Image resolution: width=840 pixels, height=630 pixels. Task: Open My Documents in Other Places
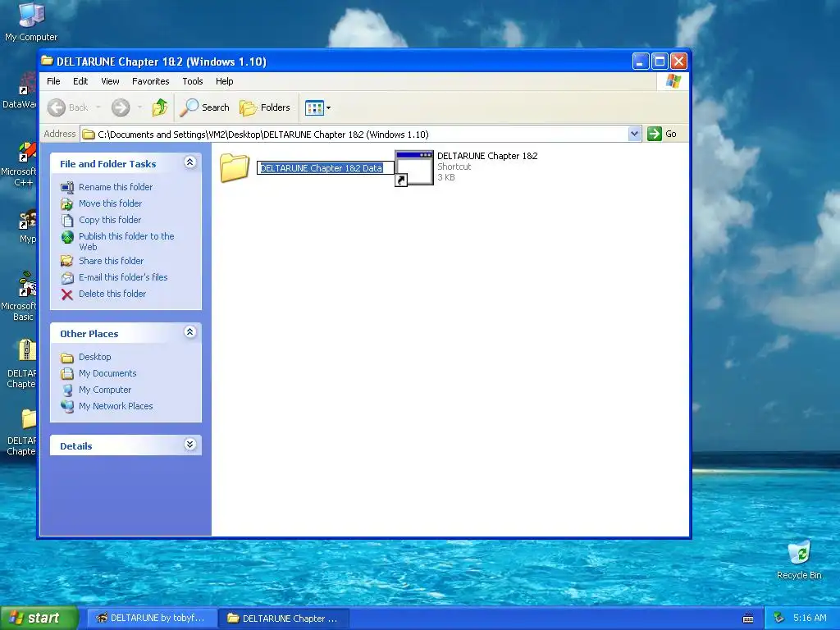tap(107, 373)
